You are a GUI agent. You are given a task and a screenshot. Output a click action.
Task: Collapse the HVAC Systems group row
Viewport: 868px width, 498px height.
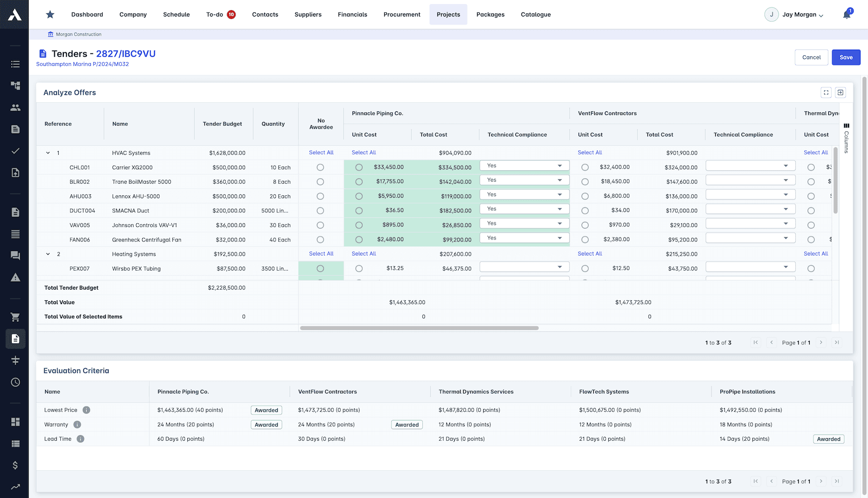tap(48, 153)
